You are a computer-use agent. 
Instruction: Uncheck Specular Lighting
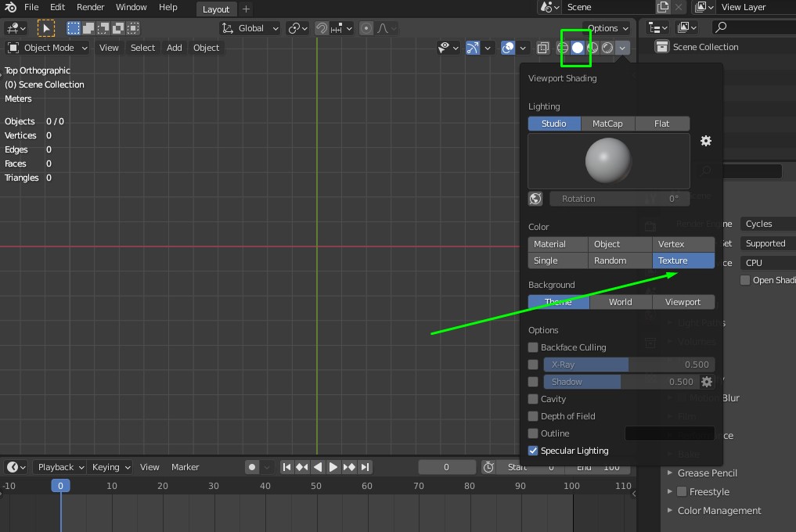point(533,451)
